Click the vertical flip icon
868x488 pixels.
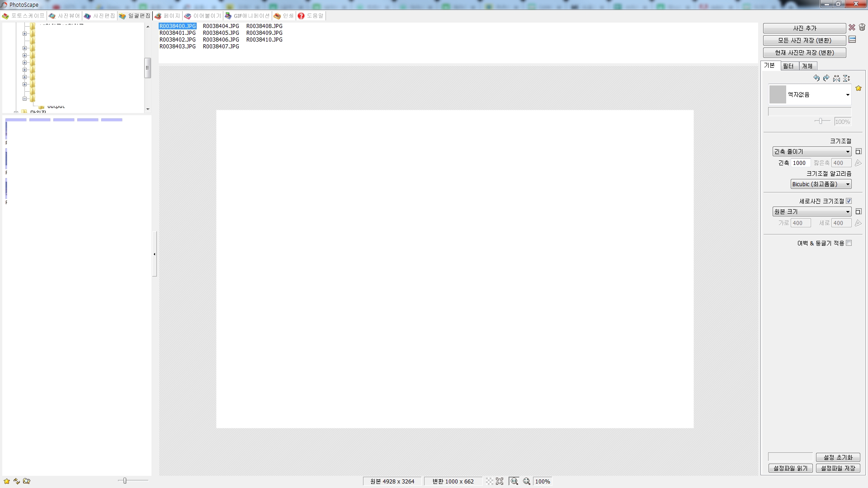pos(846,78)
